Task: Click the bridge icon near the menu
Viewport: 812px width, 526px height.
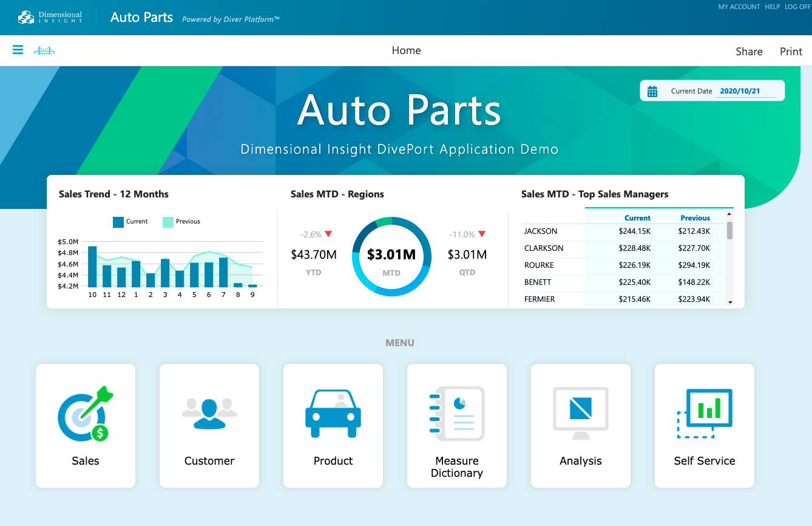Action: click(43, 50)
